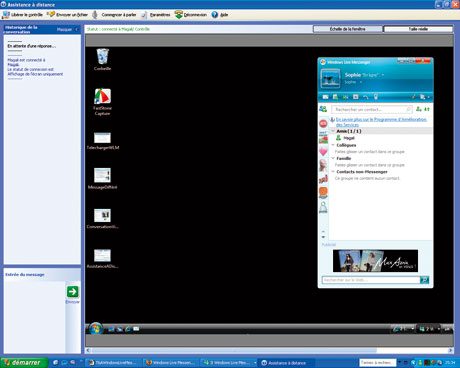Open the Sophie status dropdown arrow
The image size is (460, 368).
pyautogui.click(x=383, y=75)
